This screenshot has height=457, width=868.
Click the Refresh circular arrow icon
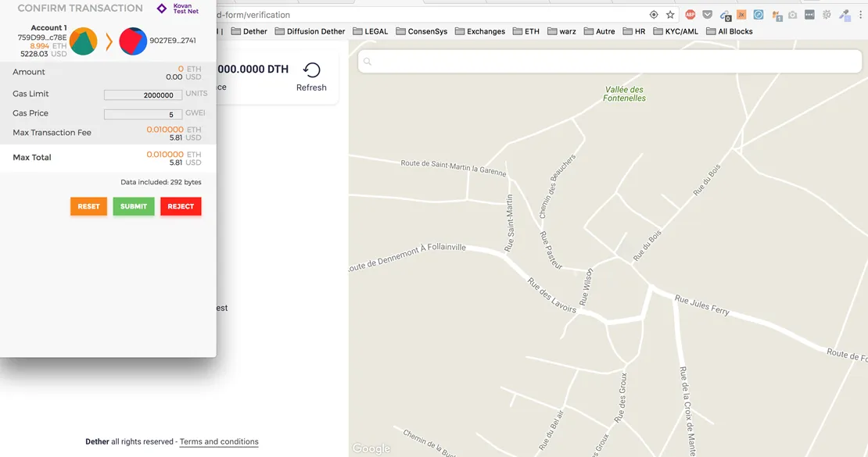tap(312, 70)
